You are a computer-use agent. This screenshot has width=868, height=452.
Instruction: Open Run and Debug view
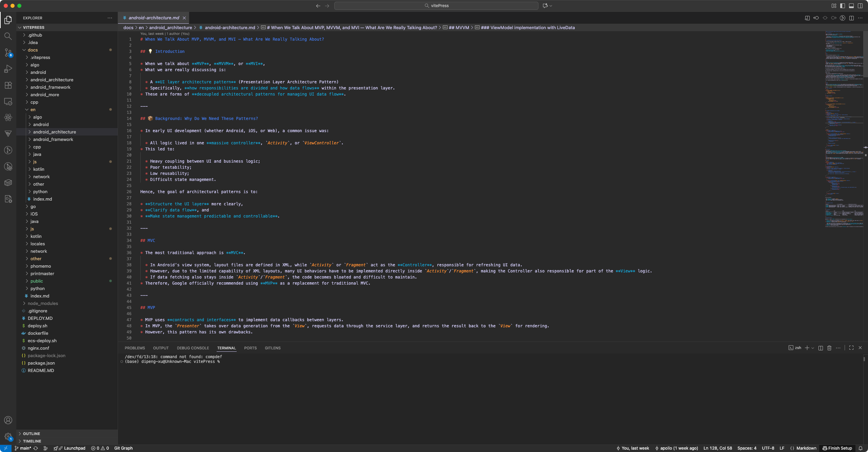point(8,69)
